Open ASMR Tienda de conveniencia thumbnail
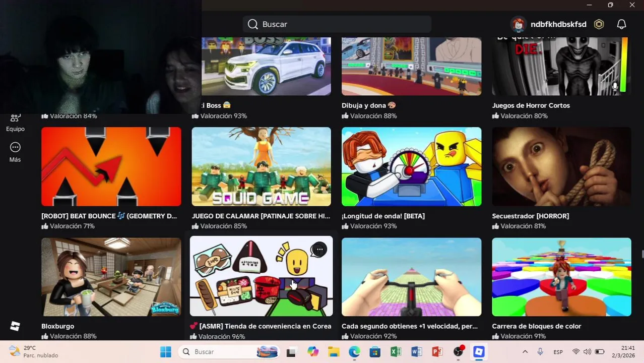Viewport: 644px width, 363px height. 261,277
